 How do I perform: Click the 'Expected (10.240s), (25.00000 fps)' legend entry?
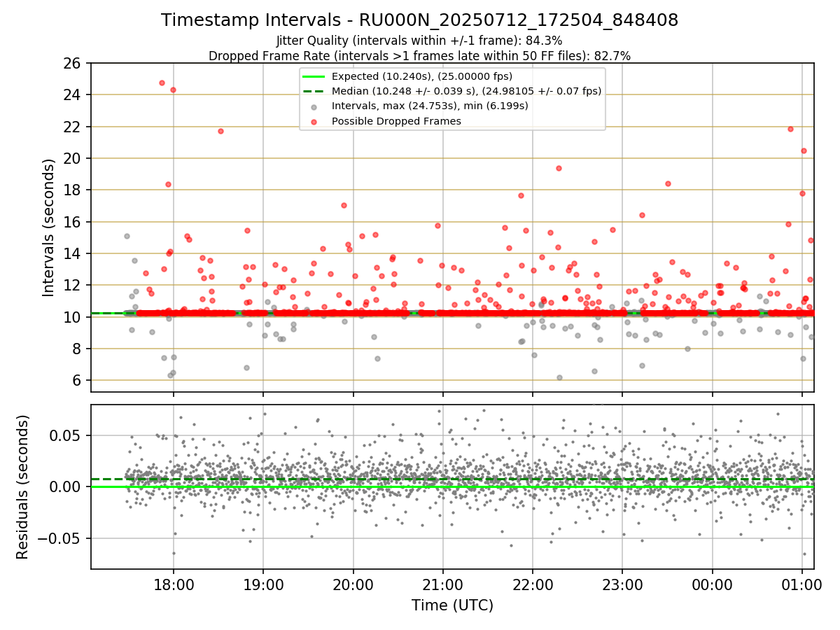pos(421,76)
